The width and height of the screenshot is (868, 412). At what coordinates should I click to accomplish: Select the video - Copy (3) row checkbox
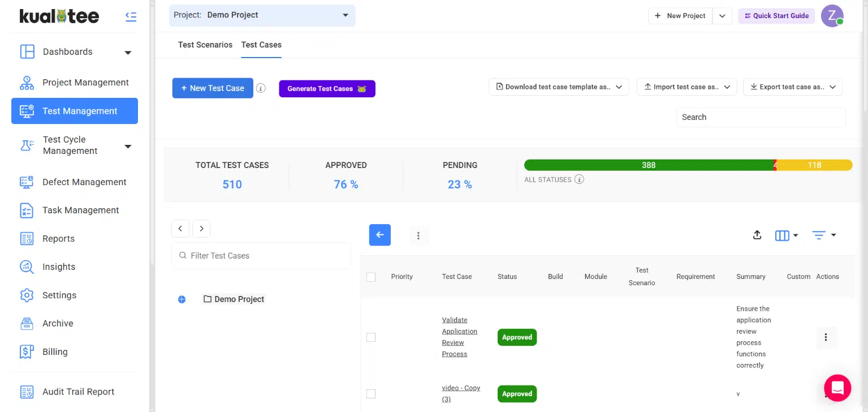click(371, 394)
